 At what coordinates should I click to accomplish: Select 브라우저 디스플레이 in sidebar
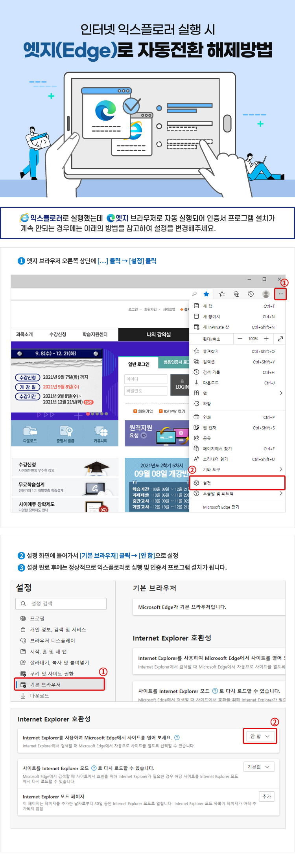click(x=47, y=640)
